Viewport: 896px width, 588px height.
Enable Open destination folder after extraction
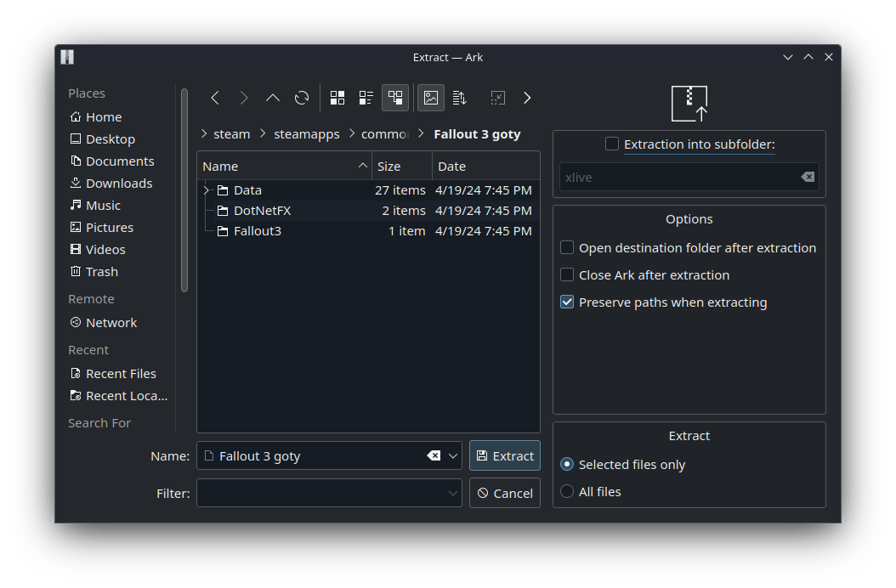point(567,247)
